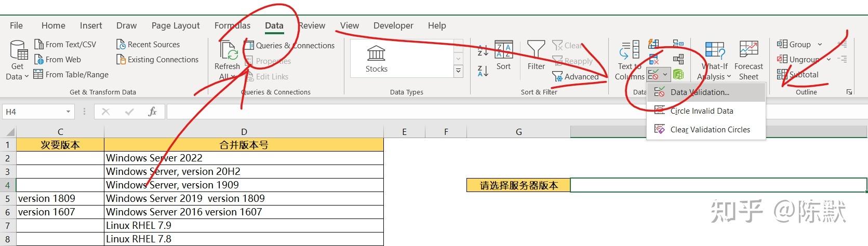Switch to the View tab
The height and width of the screenshot is (246, 868).
pos(350,25)
